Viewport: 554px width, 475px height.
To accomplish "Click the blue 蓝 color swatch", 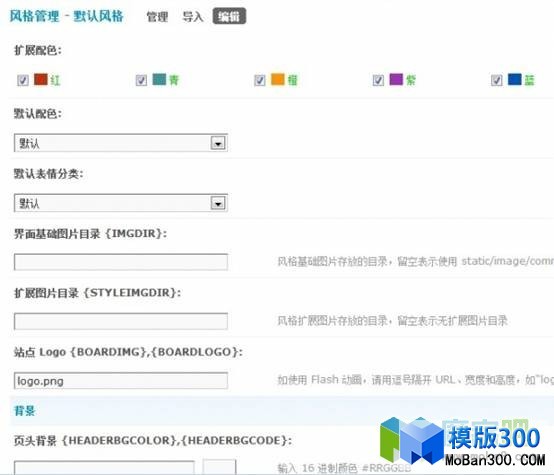I will (514, 79).
